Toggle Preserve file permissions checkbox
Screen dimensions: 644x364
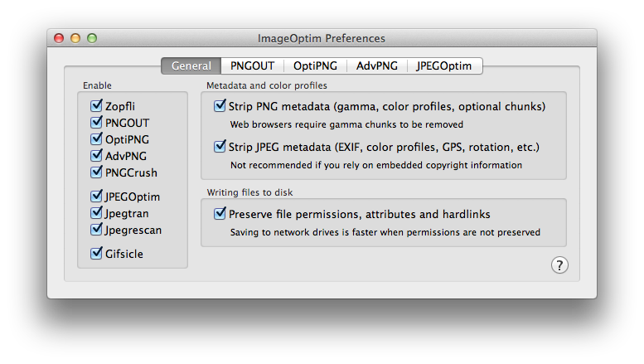(220, 213)
